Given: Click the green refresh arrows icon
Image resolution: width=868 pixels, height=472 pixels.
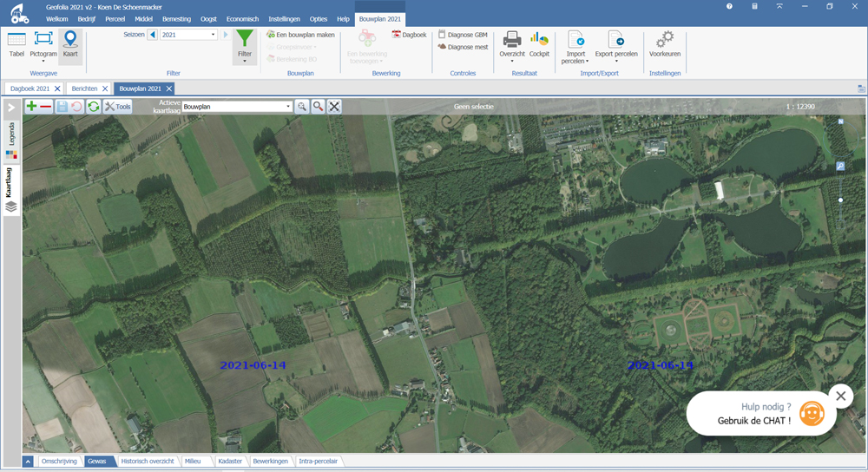Looking at the screenshot, I should (x=94, y=106).
